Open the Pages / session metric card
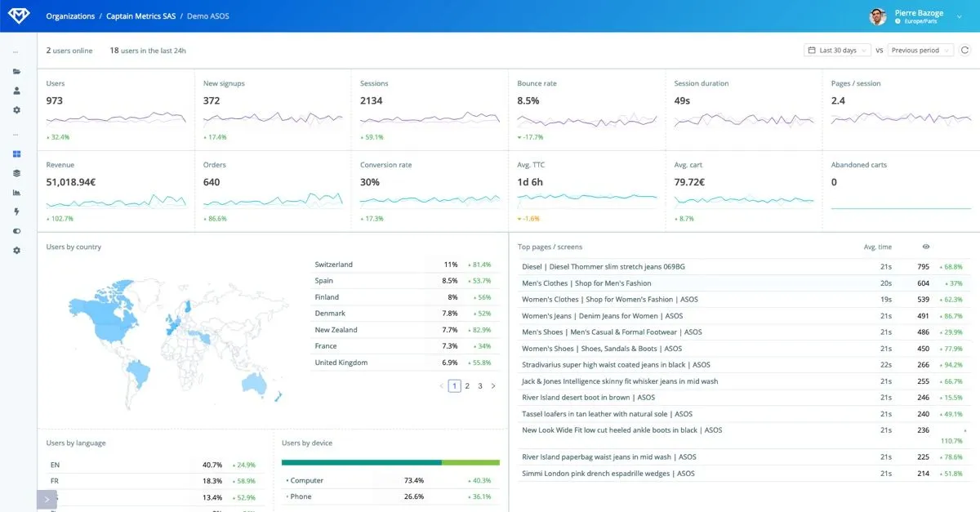 tap(900, 110)
